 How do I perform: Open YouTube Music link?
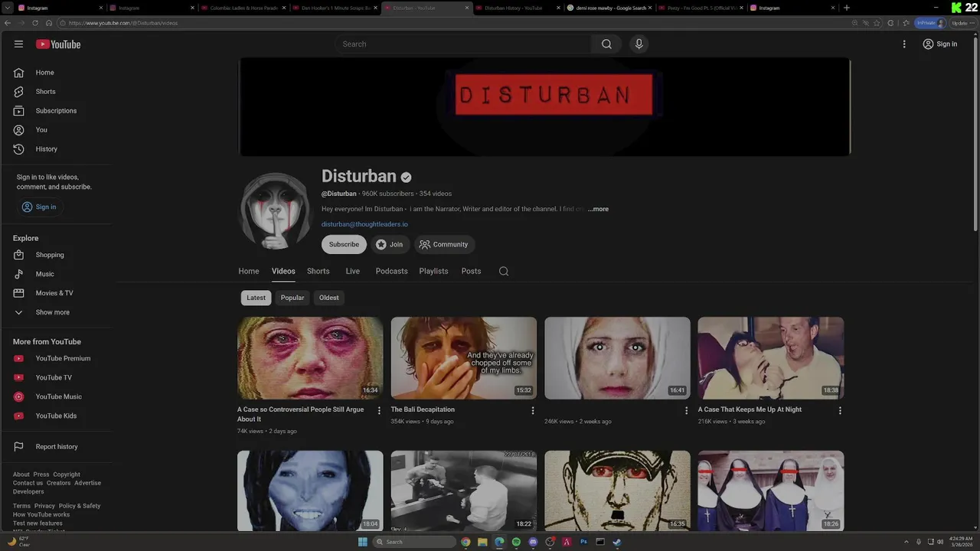point(57,396)
